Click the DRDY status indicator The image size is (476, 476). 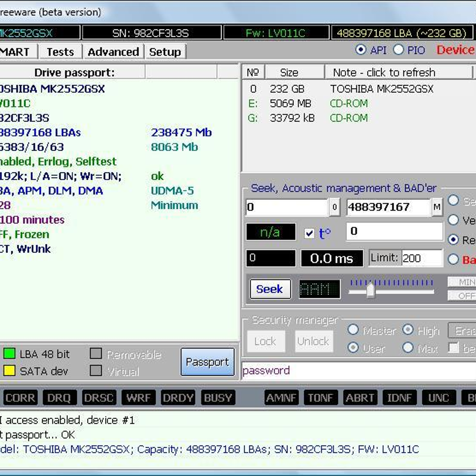178,398
